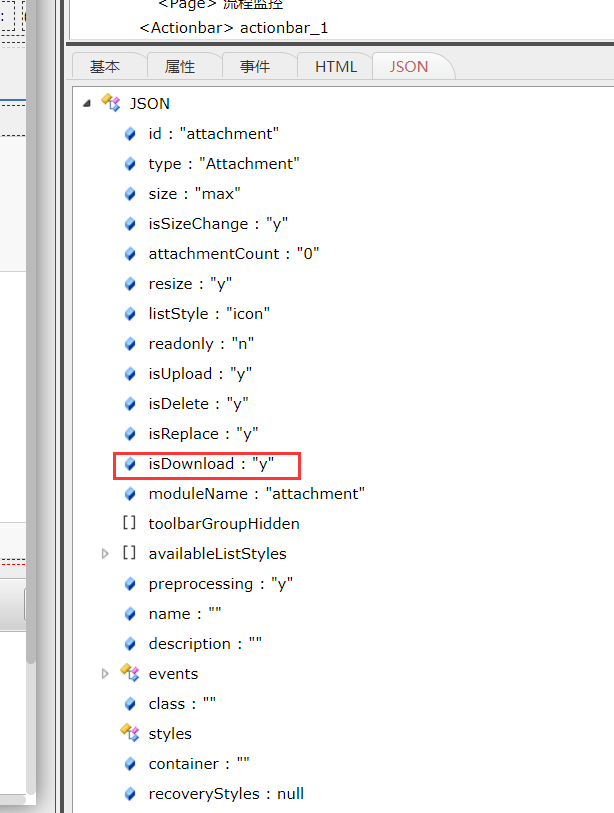Select the attachmentCount : "0" row
The width and height of the screenshot is (614, 813).
click(x=234, y=254)
